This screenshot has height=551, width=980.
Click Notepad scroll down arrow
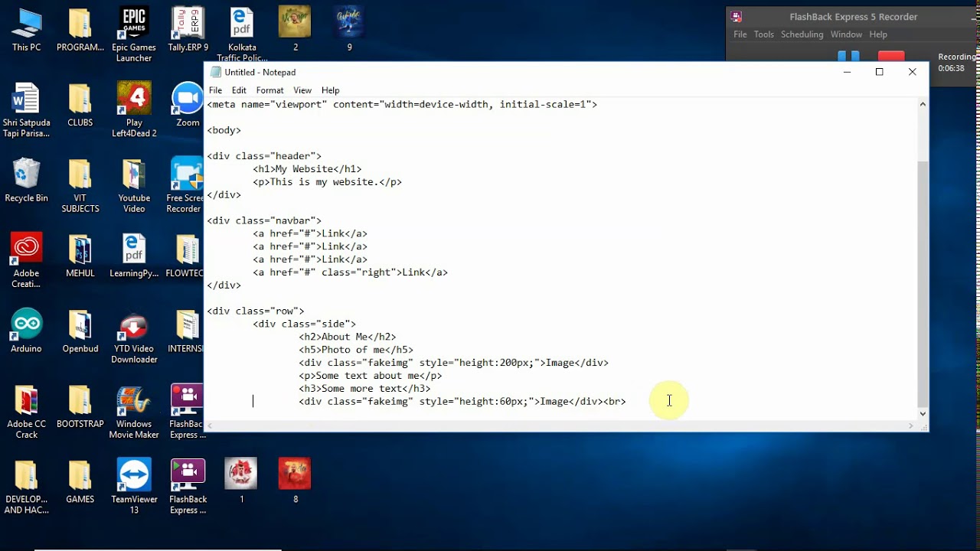(923, 413)
